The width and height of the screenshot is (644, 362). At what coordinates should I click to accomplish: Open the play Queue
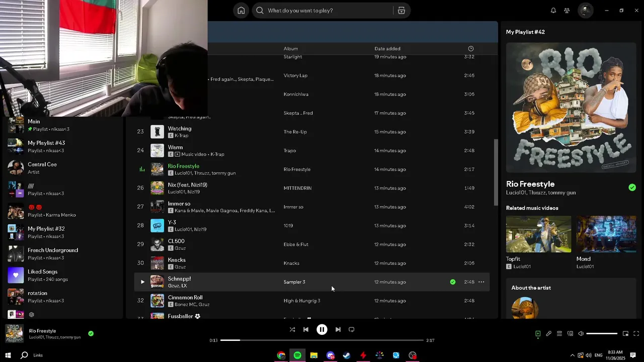coord(559,333)
